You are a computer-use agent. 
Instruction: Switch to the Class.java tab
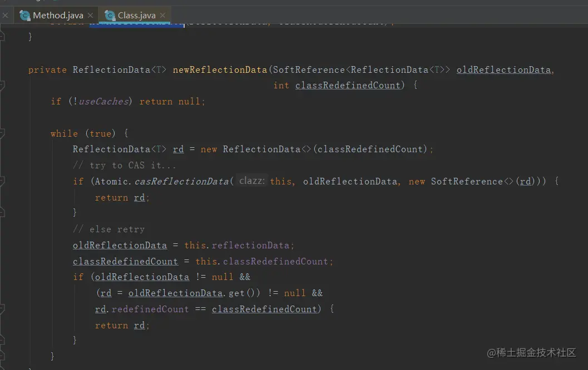click(135, 16)
